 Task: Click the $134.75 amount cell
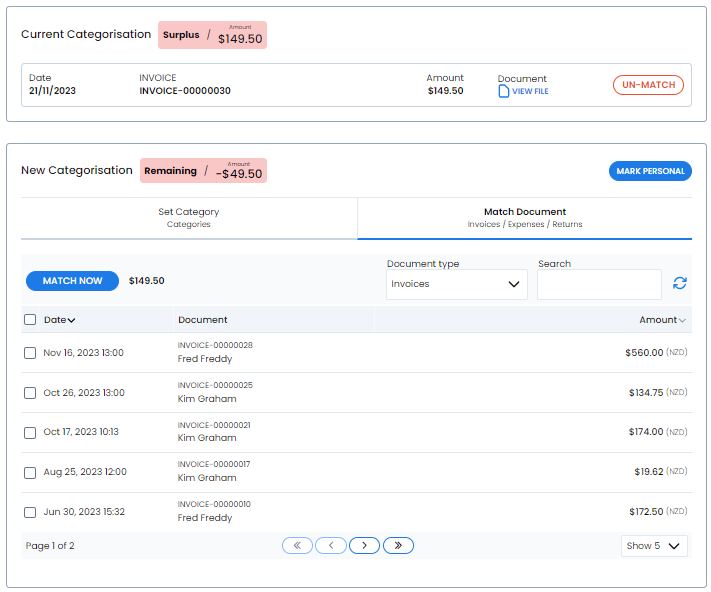pyautogui.click(x=646, y=392)
